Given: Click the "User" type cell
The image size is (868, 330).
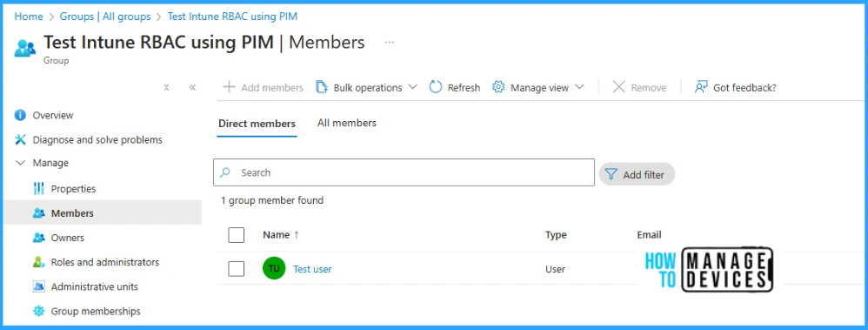Looking at the screenshot, I should (555, 269).
